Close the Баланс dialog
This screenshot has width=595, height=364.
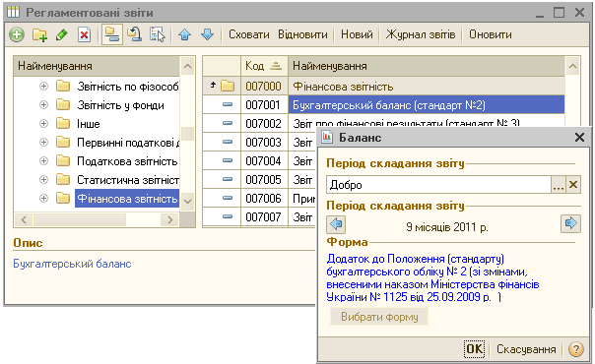click(x=579, y=138)
